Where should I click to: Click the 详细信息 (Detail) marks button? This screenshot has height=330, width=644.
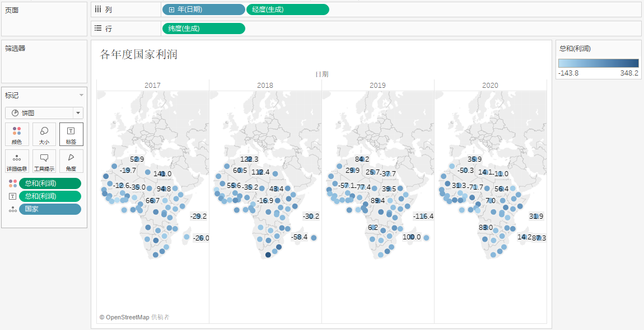click(17, 161)
